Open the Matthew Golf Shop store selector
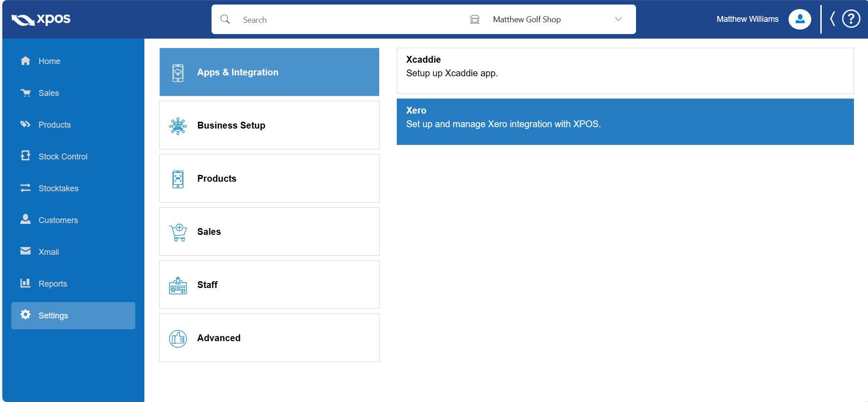Screen dimensions: 868x402 pos(547,19)
